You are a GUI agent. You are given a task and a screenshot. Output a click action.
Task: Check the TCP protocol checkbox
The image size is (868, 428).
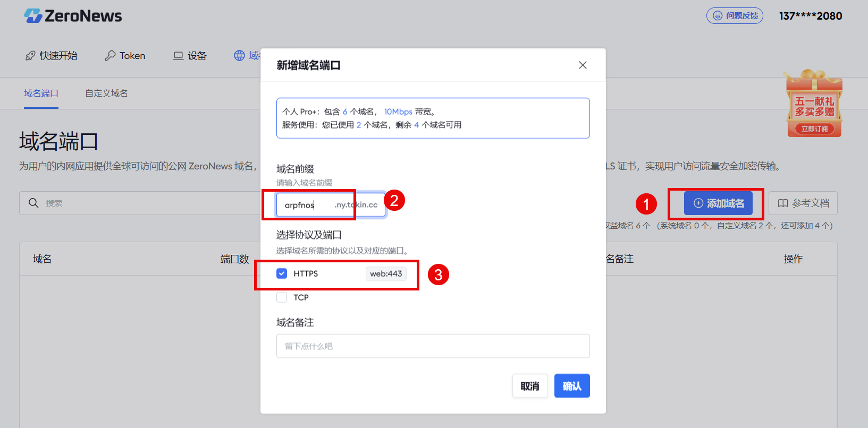pos(282,297)
